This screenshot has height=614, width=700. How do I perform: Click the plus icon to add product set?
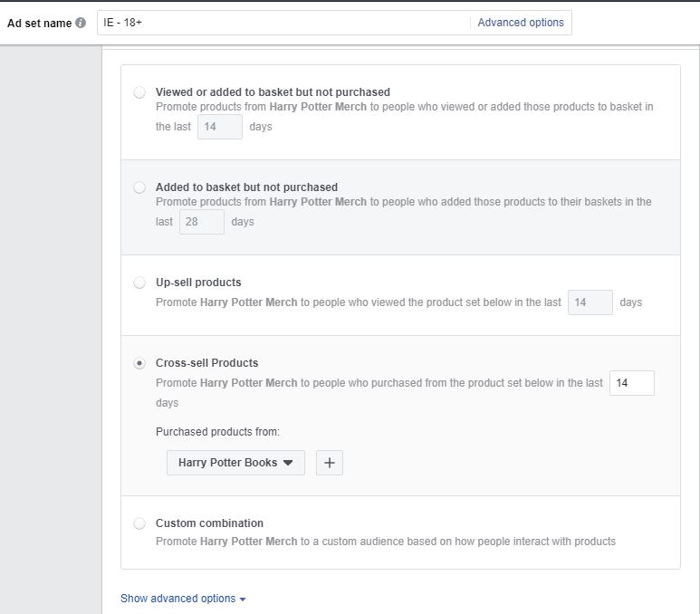point(330,463)
